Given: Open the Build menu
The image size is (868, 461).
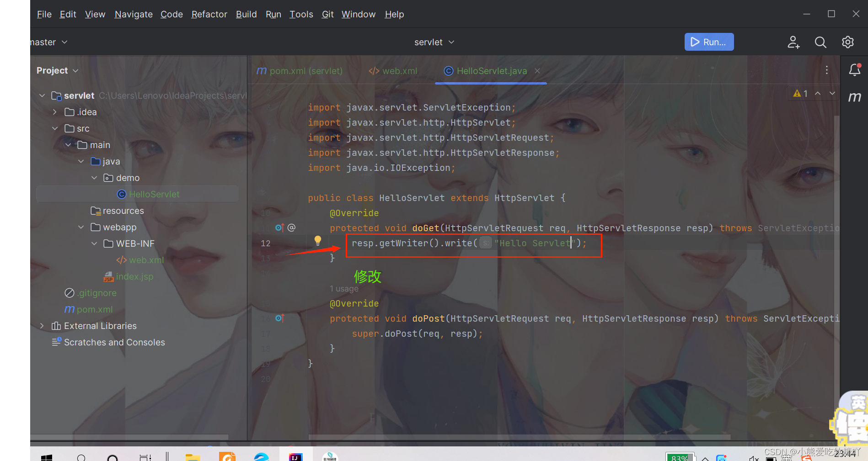Looking at the screenshot, I should [x=246, y=14].
